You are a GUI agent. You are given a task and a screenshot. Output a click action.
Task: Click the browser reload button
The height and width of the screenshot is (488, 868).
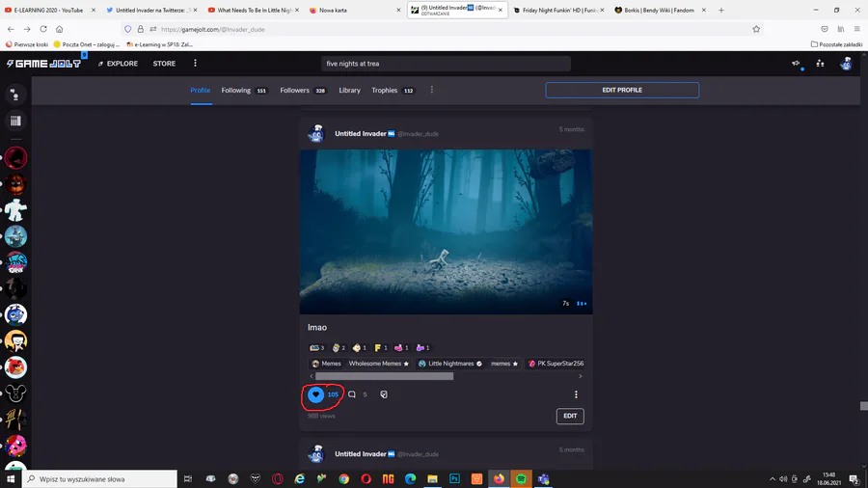click(x=43, y=29)
